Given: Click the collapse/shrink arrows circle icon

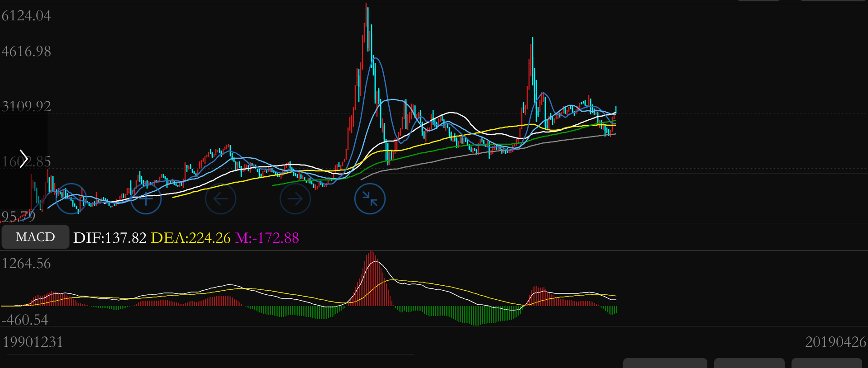Looking at the screenshot, I should 370,198.
